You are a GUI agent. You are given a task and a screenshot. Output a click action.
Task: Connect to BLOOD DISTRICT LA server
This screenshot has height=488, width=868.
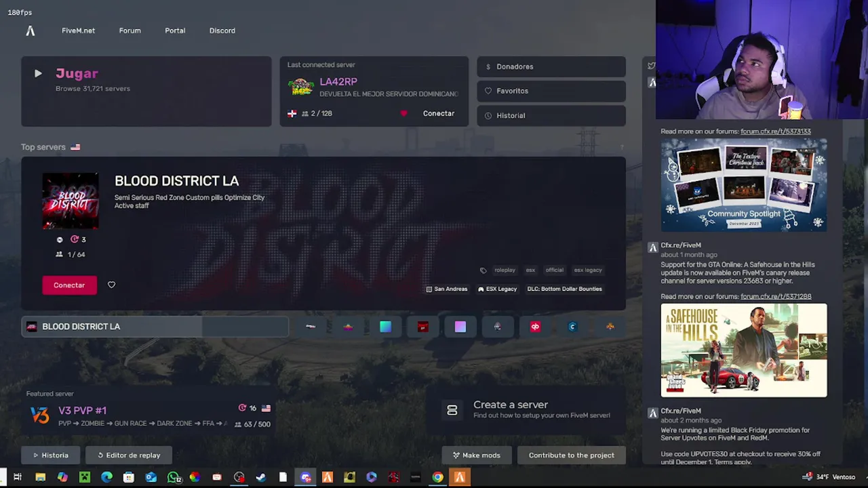[x=69, y=285]
